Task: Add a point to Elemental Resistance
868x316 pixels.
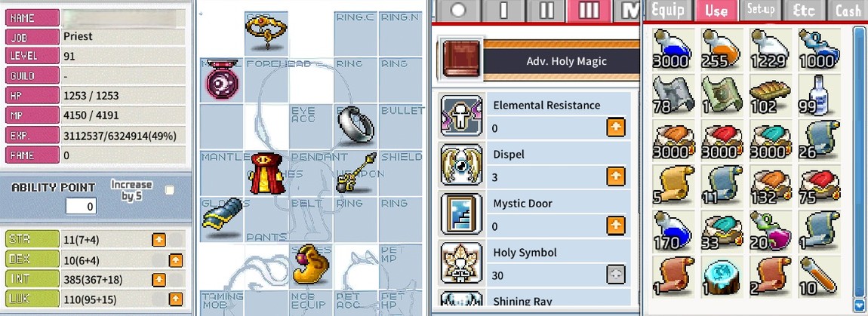Action: 616,128
